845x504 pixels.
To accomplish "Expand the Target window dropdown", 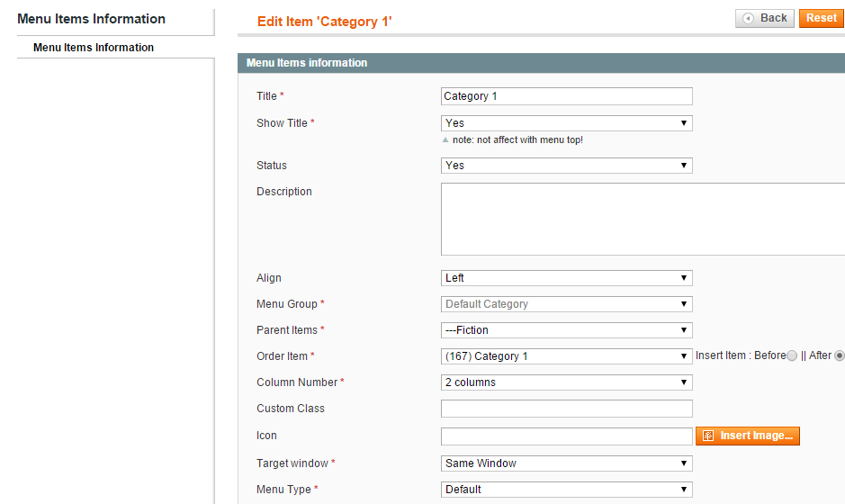I will click(566, 463).
